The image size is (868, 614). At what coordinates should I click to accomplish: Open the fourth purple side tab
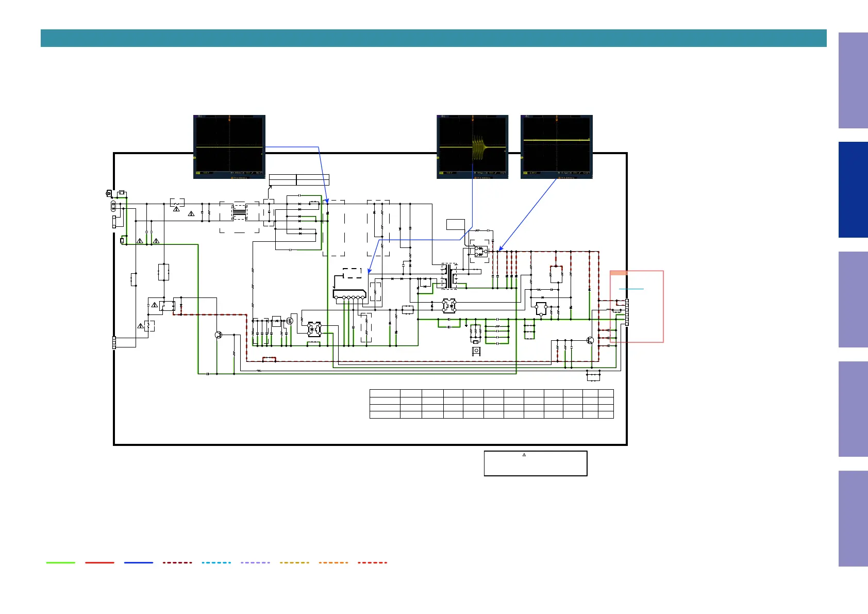click(853, 409)
